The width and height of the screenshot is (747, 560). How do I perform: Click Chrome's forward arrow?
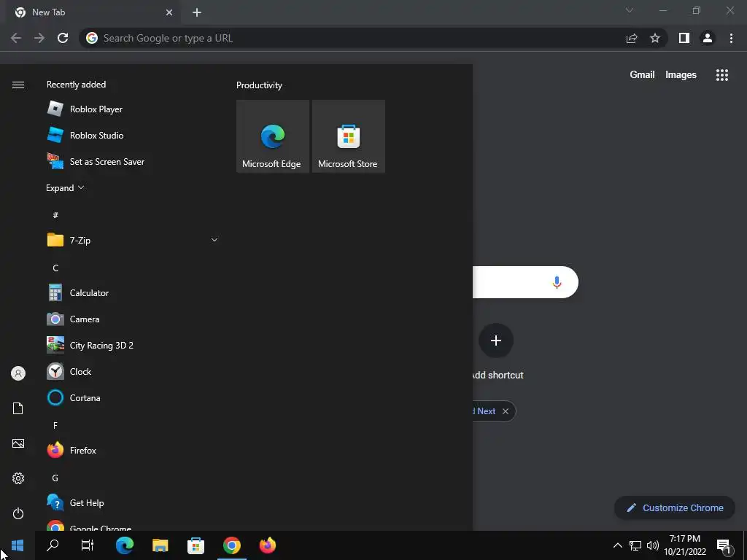pos(39,38)
